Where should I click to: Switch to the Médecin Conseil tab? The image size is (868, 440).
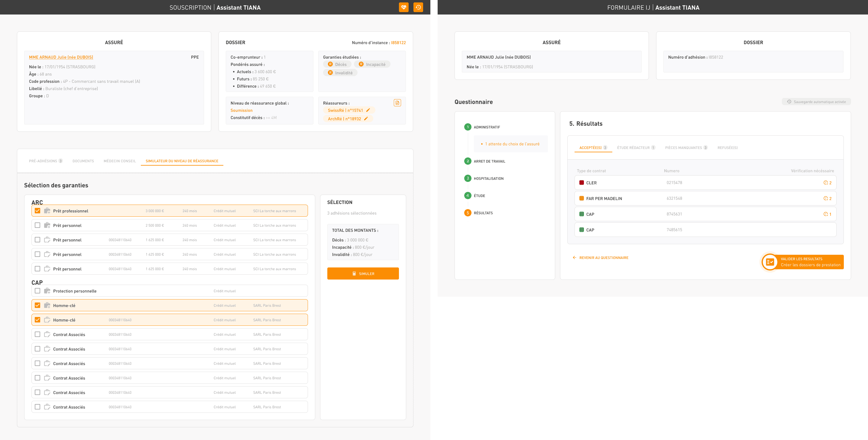pos(120,161)
